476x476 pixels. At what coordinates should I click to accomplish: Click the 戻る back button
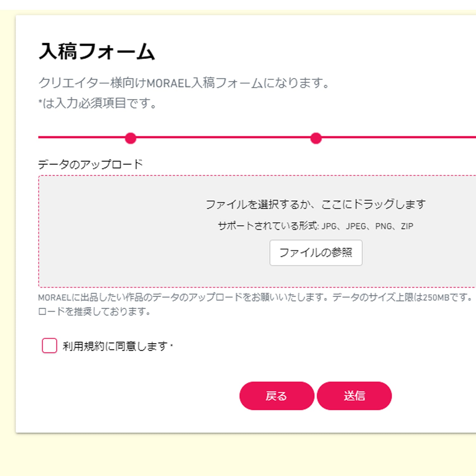click(276, 396)
